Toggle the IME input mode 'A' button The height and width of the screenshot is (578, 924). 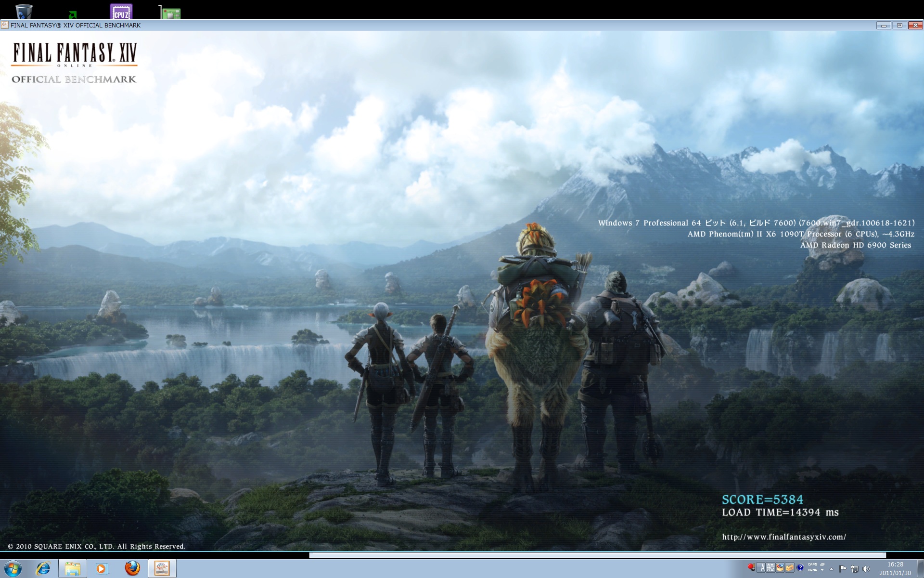click(763, 567)
